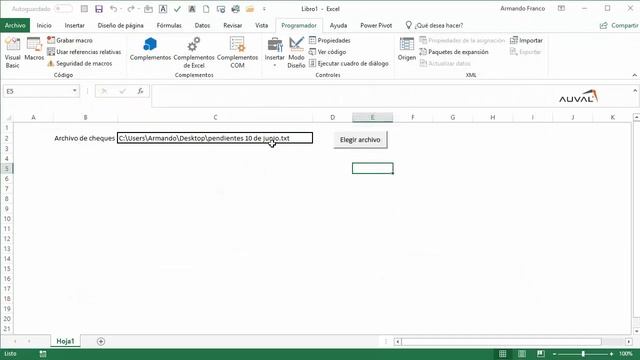
Task: Switch to Normal view in status bar
Action: tap(502, 354)
